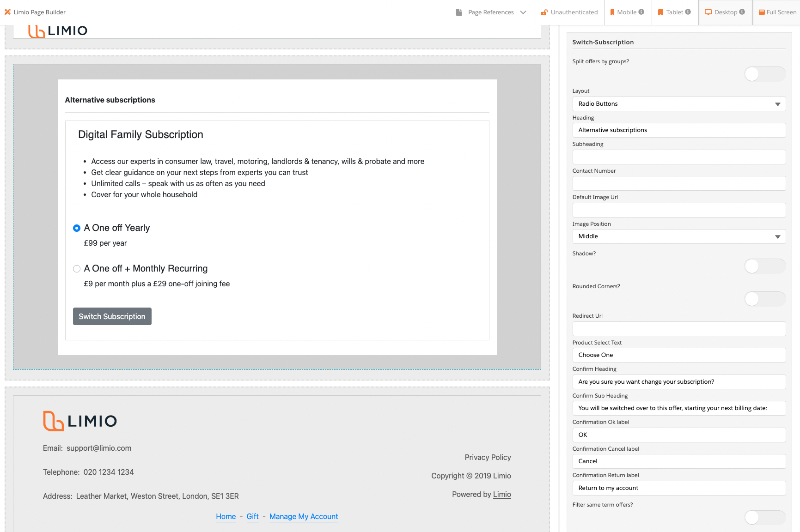Open the Layout dropdown
This screenshot has height=532, width=800.
coord(678,104)
